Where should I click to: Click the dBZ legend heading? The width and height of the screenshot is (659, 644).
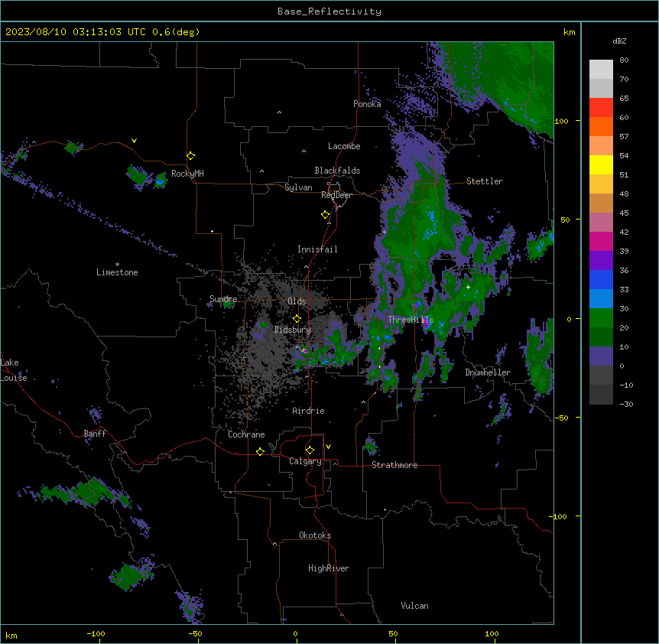tap(619, 41)
